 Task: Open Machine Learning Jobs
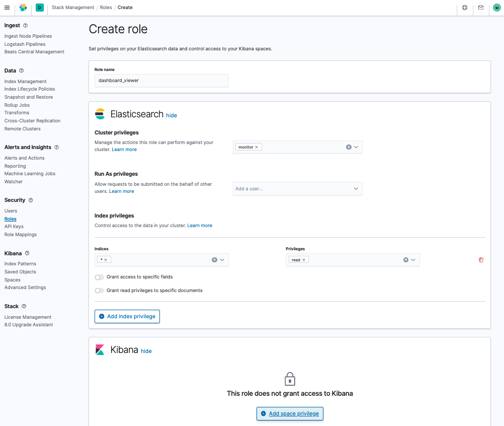pyautogui.click(x=30, y=173)
